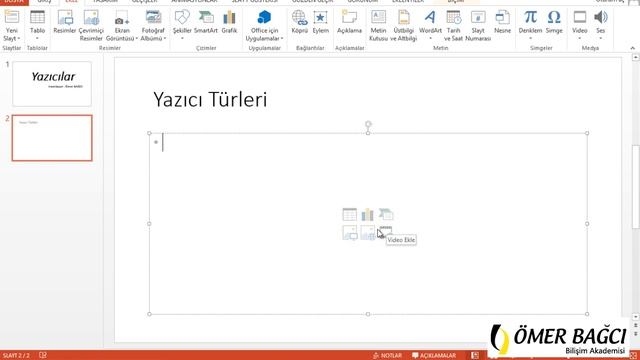Select slide 1 thumbnail Yazıcılar

point(52,84)
